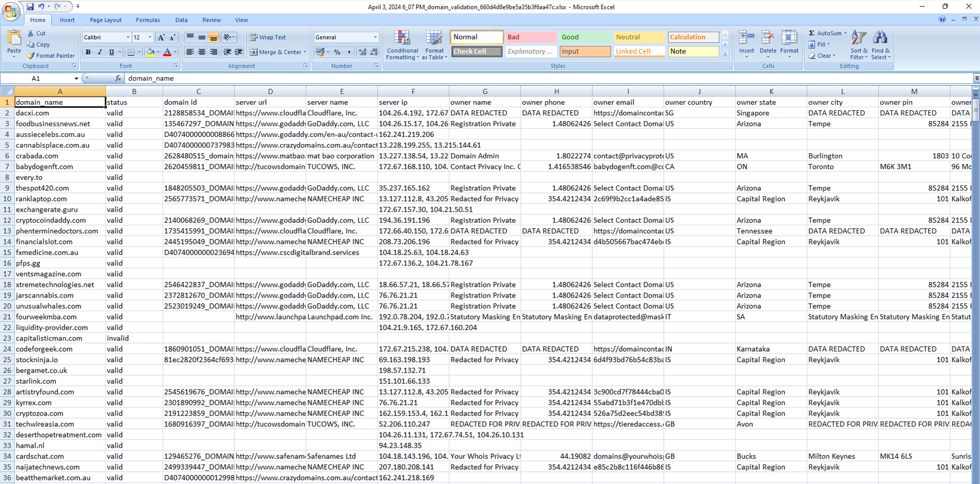Increase decimal places

tap(362, 52)
